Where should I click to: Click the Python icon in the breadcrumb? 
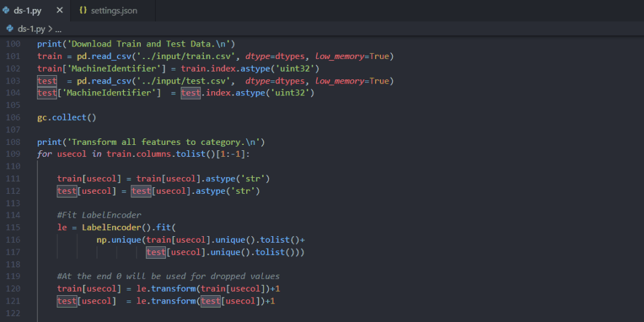tap(10, 29)
